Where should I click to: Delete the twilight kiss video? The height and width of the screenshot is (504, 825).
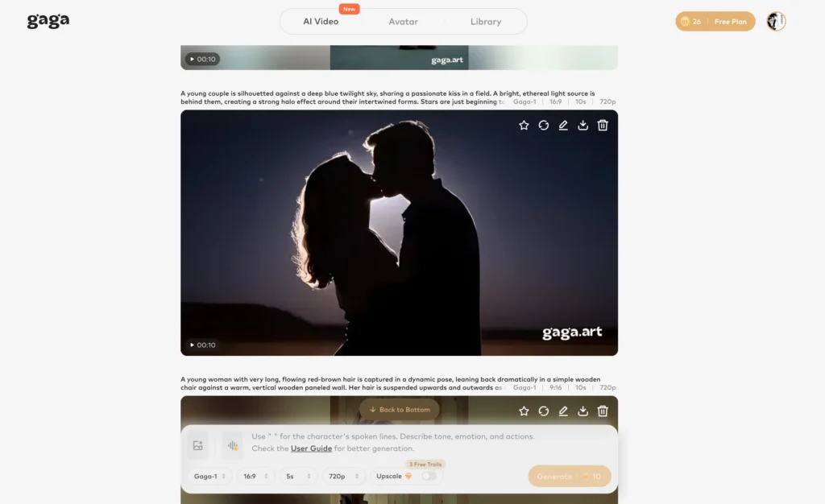pos(603,125)
